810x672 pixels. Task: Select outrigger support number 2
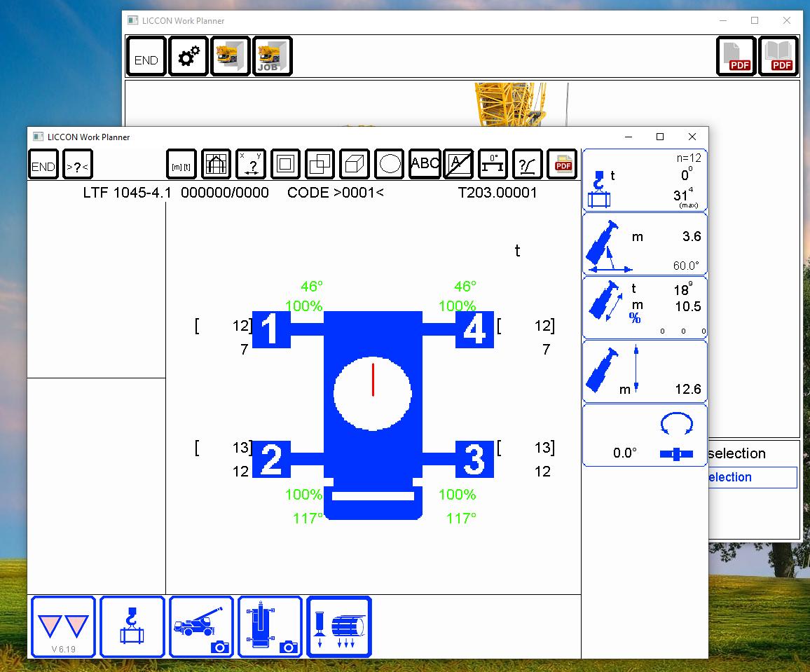271,459
